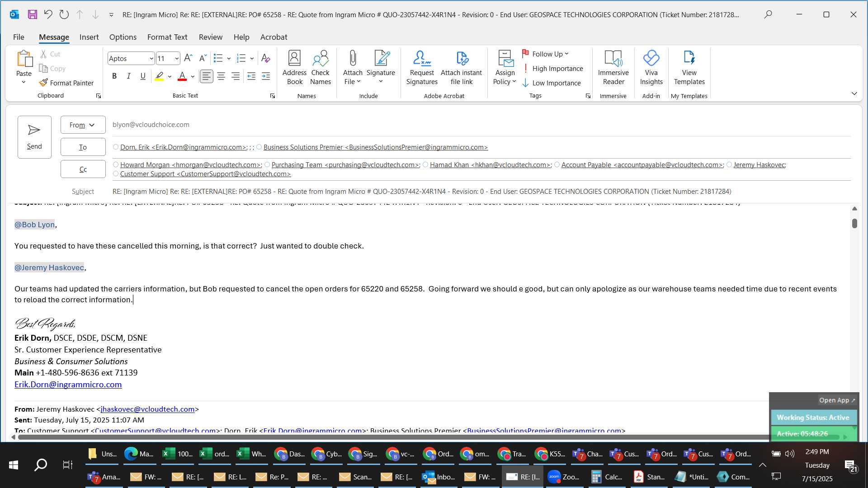
Task: Click the Send envelope button
Action: pyautogui.click(x=34, y=137)
